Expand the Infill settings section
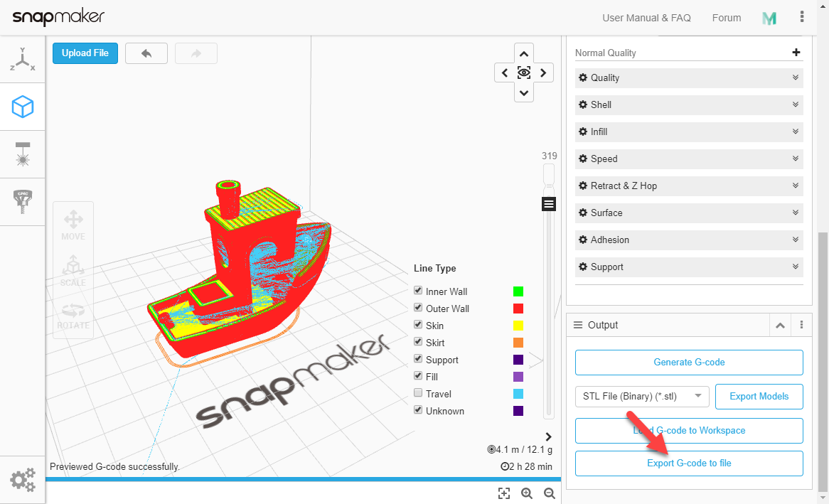The height and width of the screenshot is (504, 829). pos(689,132)
